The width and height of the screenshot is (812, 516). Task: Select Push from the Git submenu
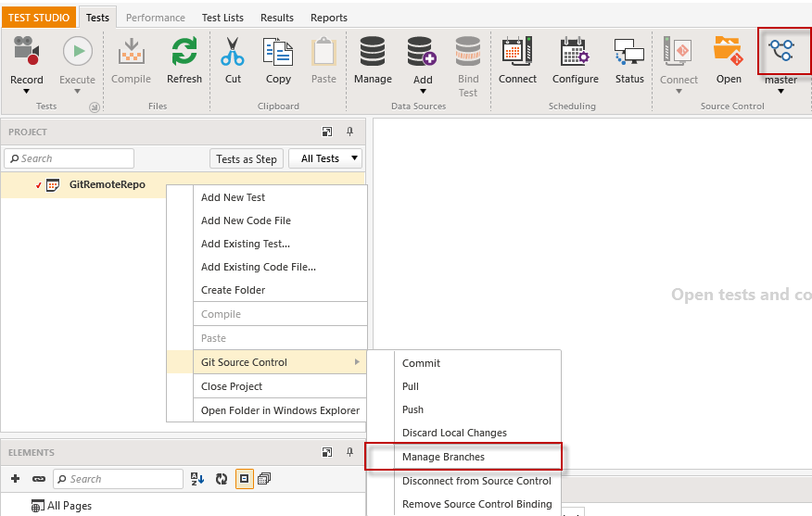[477, 409]
